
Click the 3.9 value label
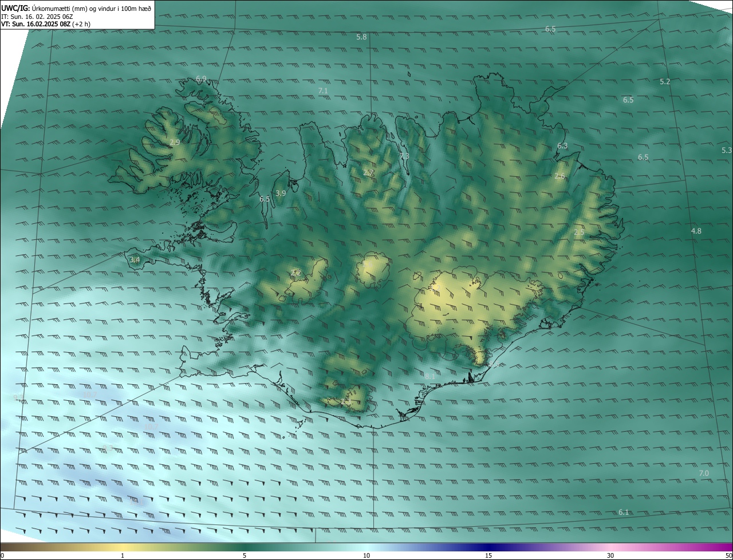pyautogui.click(x=281, y=194)
